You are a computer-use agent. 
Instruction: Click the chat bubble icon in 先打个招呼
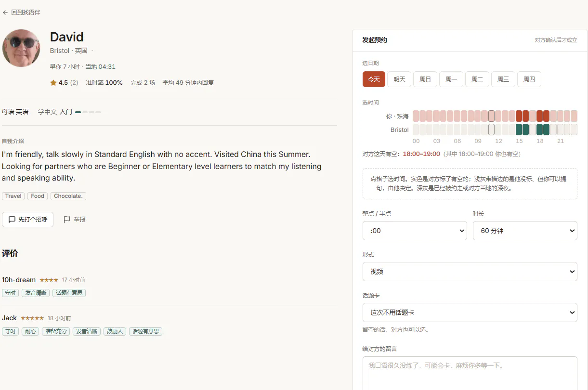click(x=12, y=220)
